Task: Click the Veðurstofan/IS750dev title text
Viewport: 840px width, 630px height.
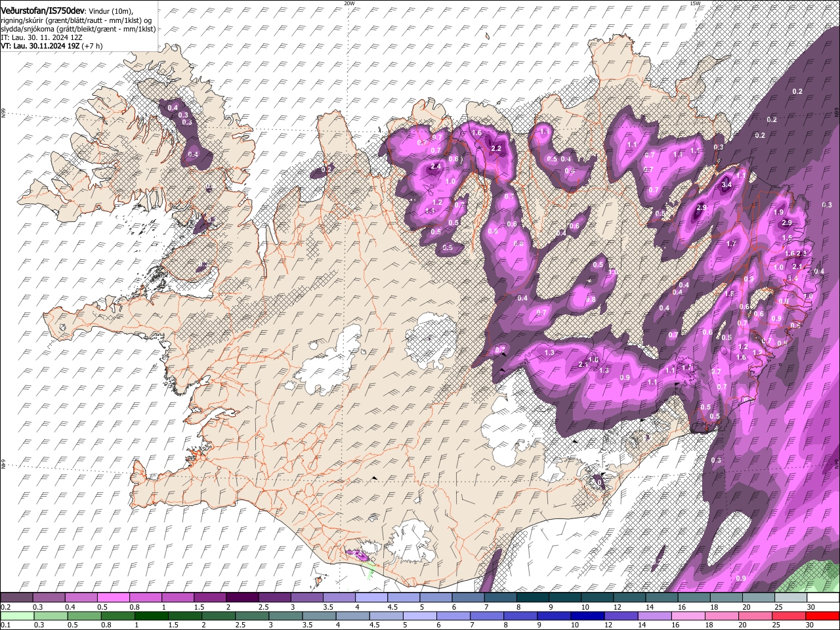Action: pos(43,11)
